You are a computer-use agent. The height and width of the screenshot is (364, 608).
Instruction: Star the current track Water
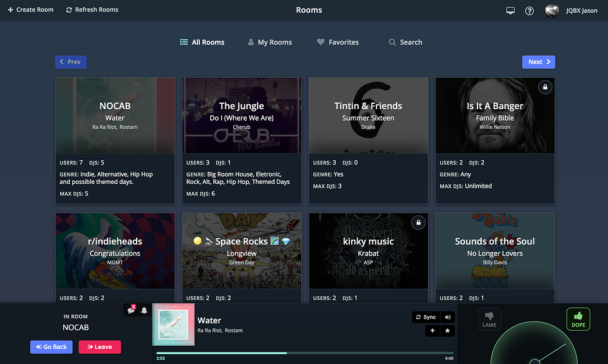(448, 331)
